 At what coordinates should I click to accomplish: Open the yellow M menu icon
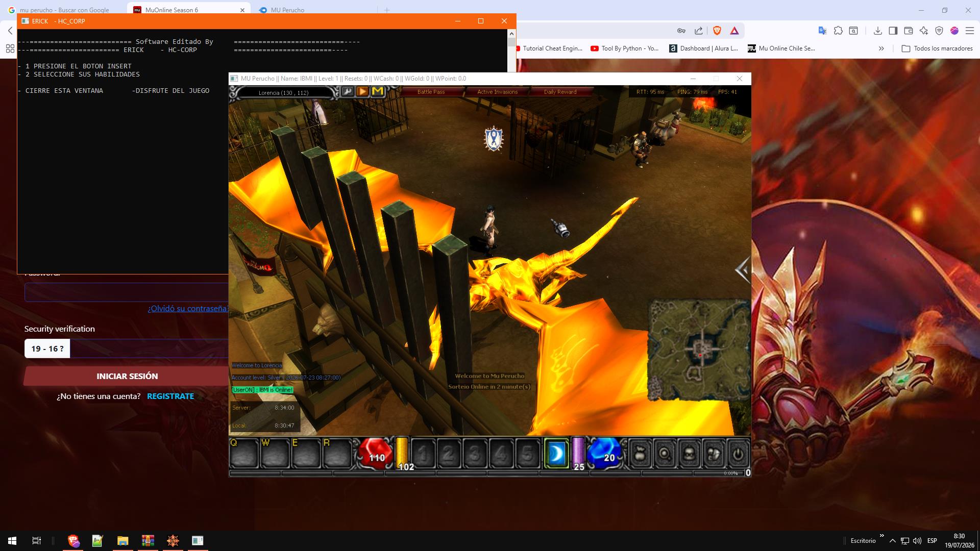(x=377, y=91)
